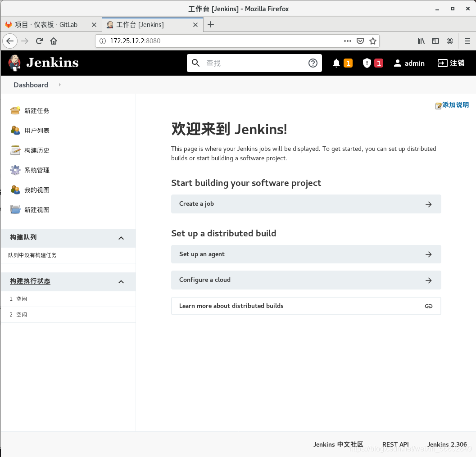Click Create a job
Screen dimensions: 476x457
tap(306, 204)
